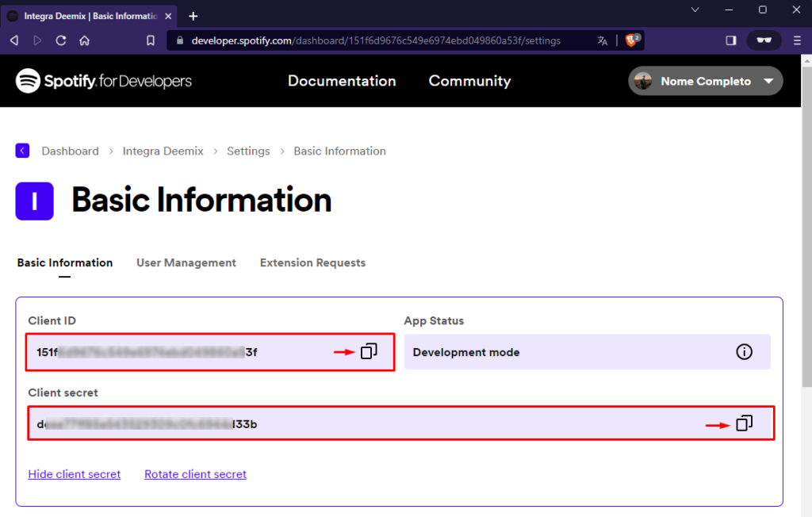This screenshot has height=517, width=812.
Task: Click Rotate client secret link
Action: click(x=195, y=474)
